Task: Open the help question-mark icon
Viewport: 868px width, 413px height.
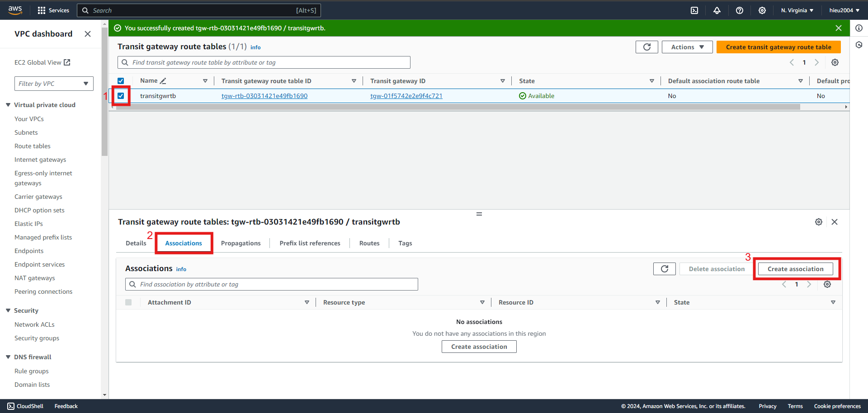Action: tap(740, 10)
